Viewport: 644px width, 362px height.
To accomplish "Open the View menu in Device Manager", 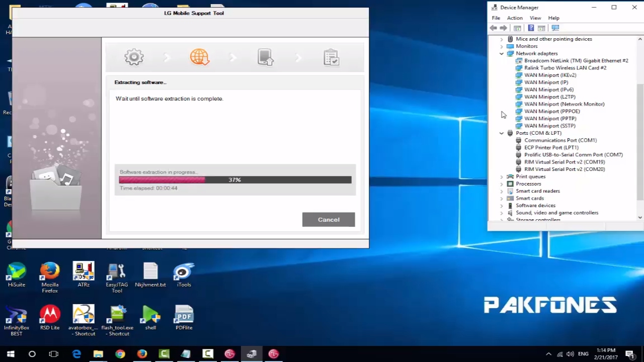I will point(535,18).
